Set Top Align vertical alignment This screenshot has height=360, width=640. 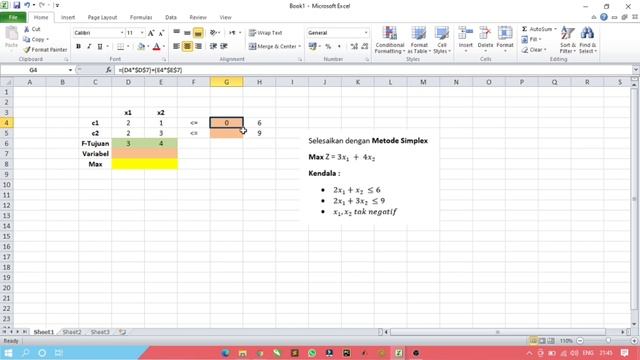pos(176,33)
